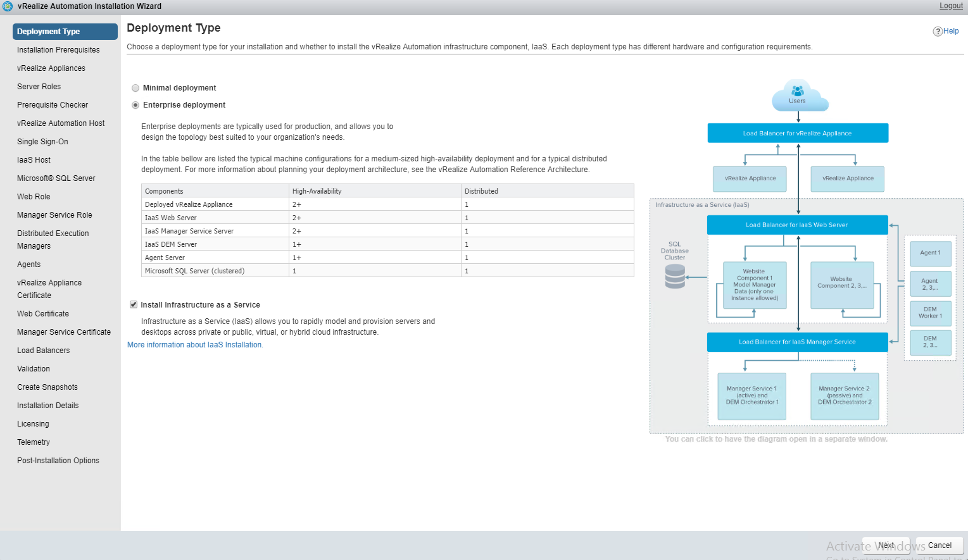
Task: Click Load Balancer for vRealize Appliance box
Action: 798,134
